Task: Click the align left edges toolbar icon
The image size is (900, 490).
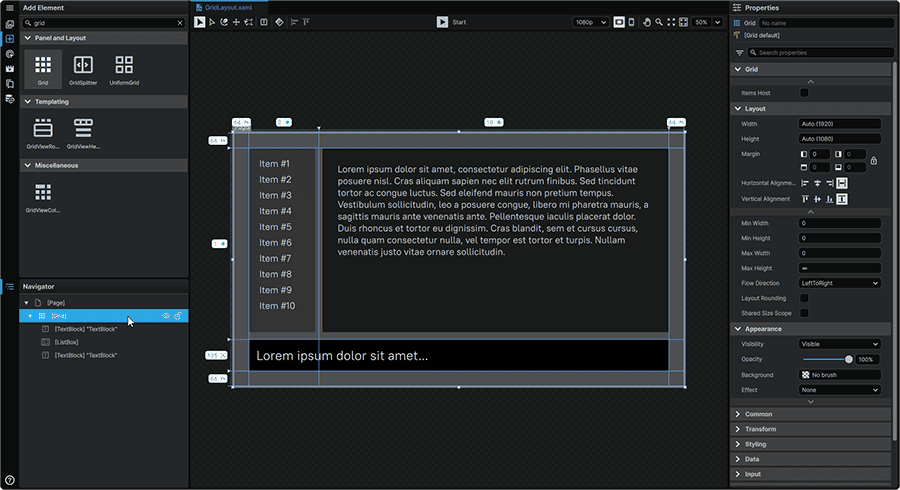Action: (294, 22)
